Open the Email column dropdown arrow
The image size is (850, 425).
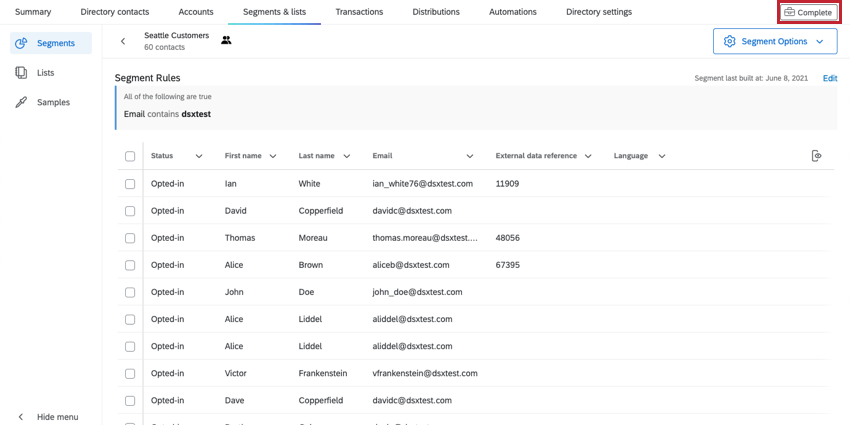pyautogui.click(x=470, y=156)
